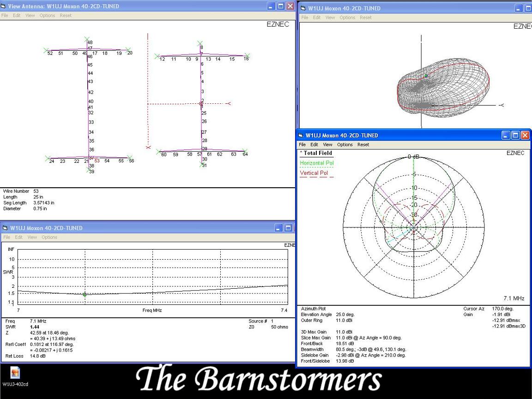This screenshot has width=532, height=399.
Task: Open Edit menu in View Antenna window
Action: [17, 16]
